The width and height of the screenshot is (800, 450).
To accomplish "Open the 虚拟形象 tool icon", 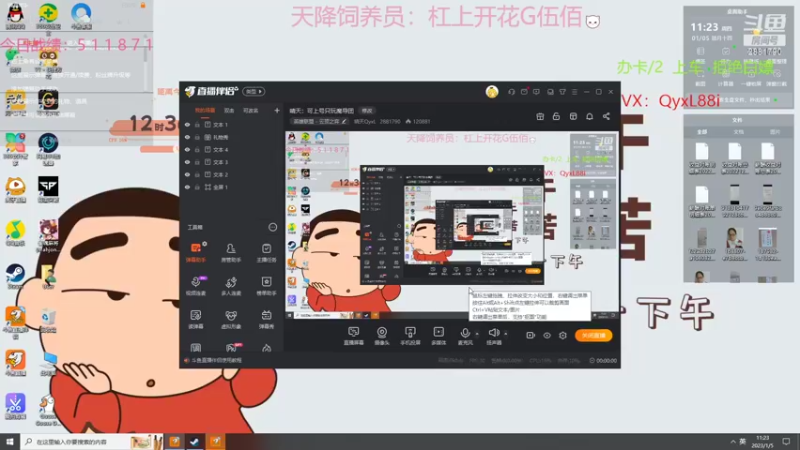I will 231,319.
